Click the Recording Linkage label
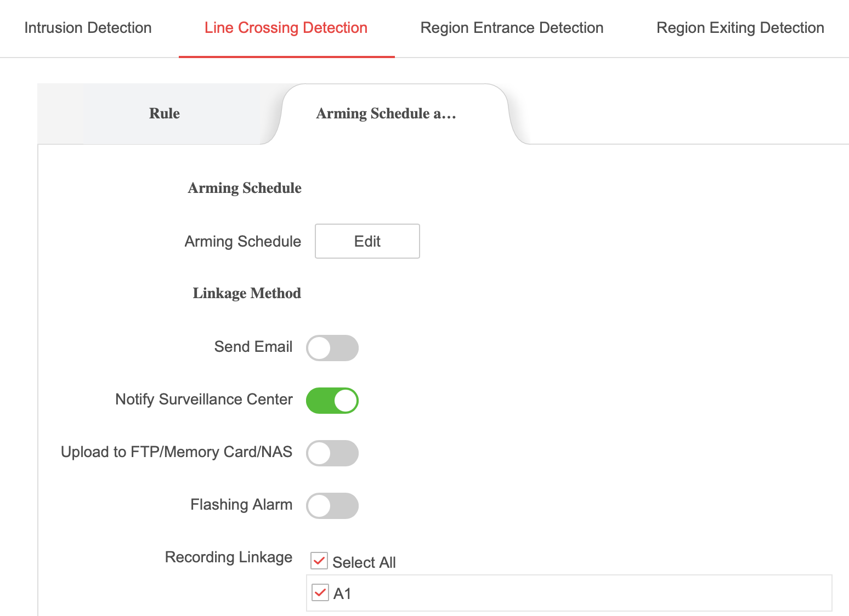Viewport: 849px width, 616px height. pyautogui.click(x=228, y=557)
